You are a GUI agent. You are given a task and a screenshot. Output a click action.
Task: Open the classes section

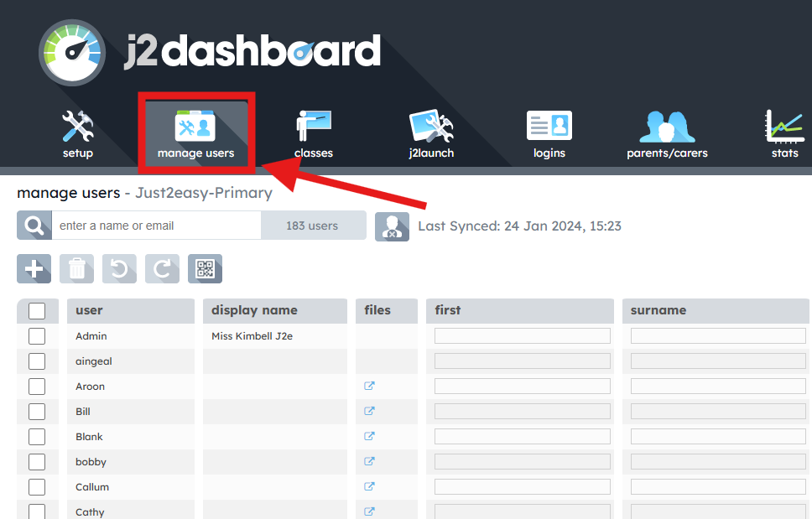(313, 134)
